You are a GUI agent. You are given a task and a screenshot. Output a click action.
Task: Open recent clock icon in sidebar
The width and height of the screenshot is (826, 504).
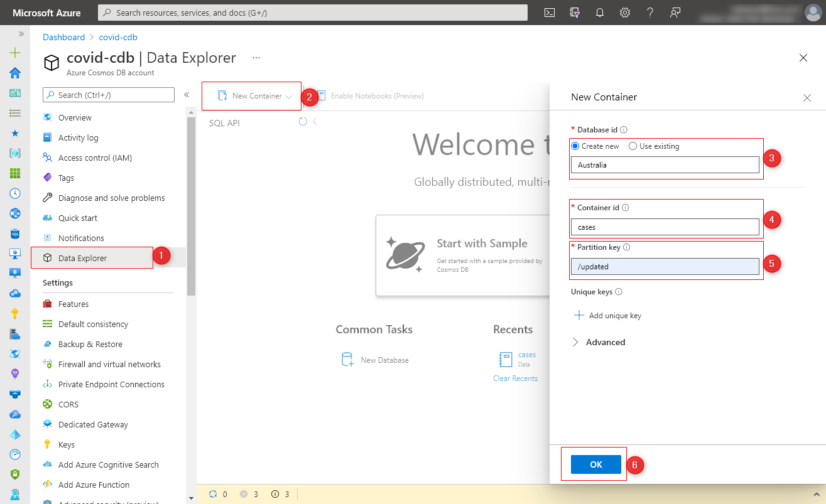click(x=15, y=193)
